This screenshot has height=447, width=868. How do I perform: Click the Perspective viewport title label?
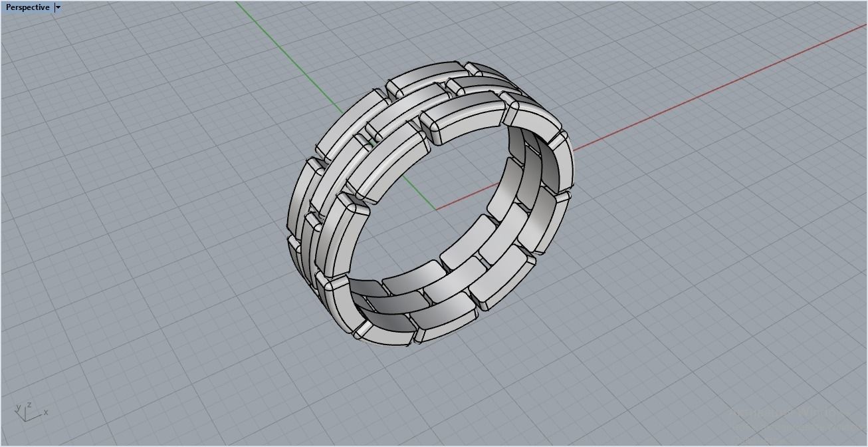[28, 7]
